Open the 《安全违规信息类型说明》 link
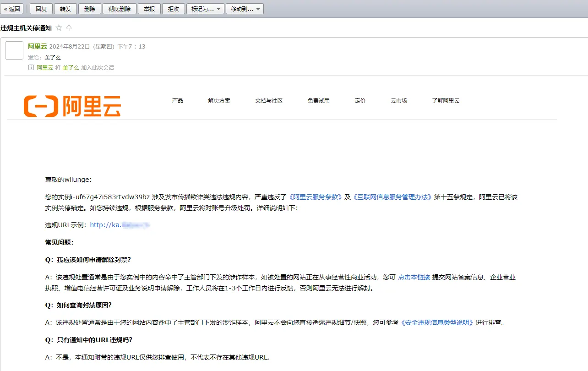This screenshot has width=588, height=371. (x=437, y=322)
